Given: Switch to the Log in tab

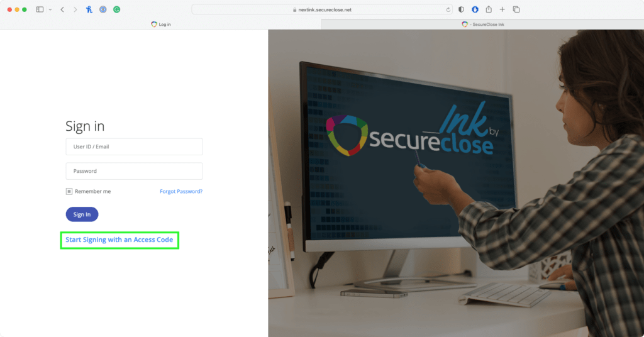Looking at the screenshot, I should click(x=160, y=25).
